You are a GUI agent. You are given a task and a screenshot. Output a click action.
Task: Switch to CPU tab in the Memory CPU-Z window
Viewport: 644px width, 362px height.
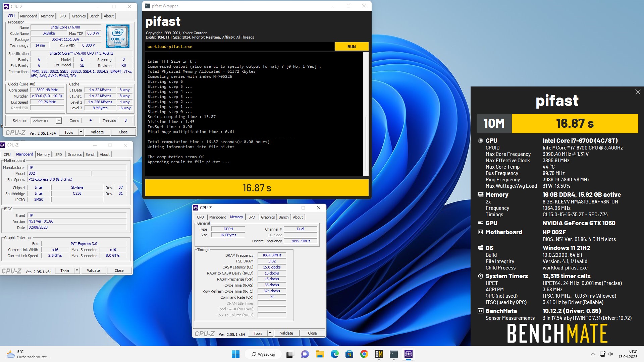(201, 217)
